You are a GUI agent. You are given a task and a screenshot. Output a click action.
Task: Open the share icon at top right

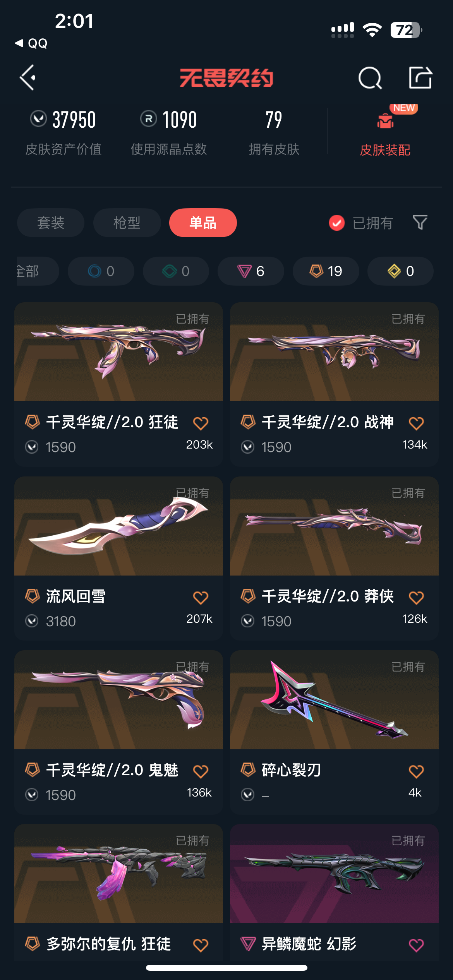(x=420, y=77)
